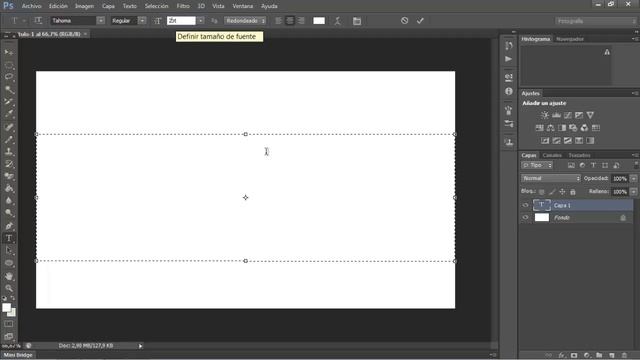The image size is (640, 360).
Task: Select the Eyedropper tool
Action: click(9, 114)
